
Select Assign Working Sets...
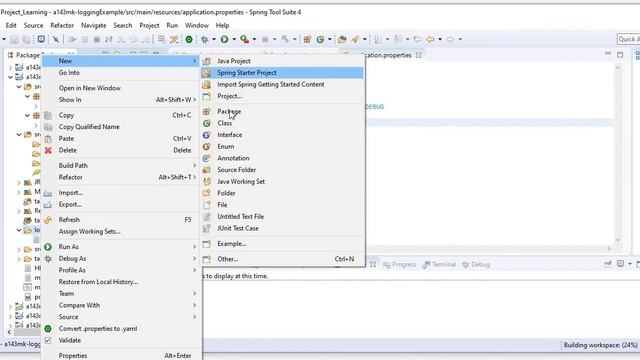point(122,231)
